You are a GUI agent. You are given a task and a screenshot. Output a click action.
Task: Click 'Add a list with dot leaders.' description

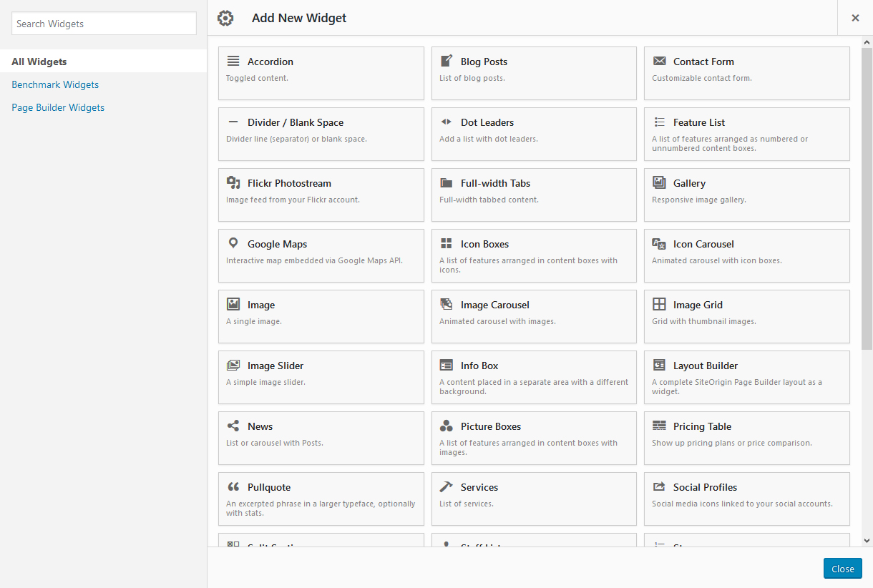[x=489, y=139]
